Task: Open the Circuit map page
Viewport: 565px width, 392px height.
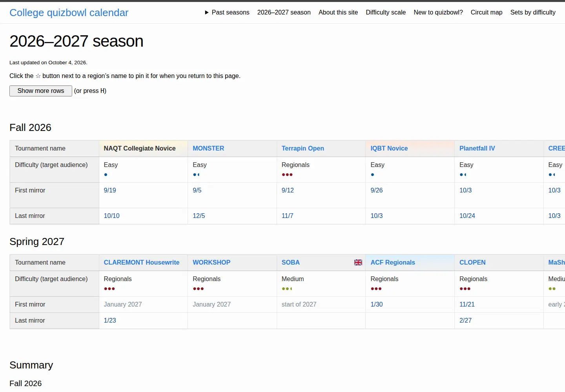Action: point(487,13)
